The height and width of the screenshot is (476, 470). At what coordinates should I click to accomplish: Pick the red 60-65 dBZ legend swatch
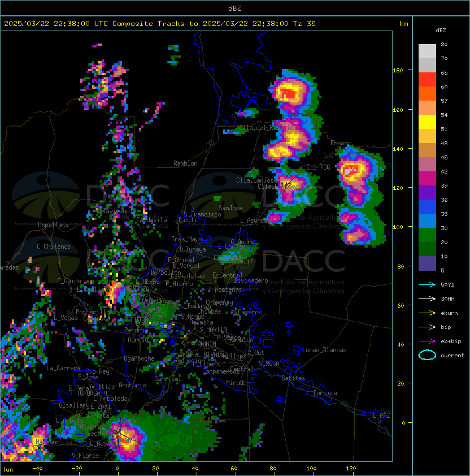tap(427, 80)
